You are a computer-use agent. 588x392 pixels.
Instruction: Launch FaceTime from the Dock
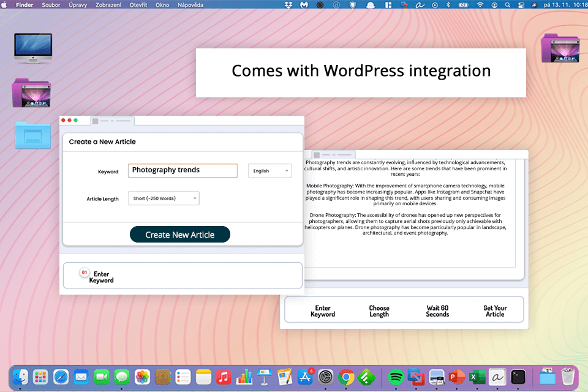[x=101, y=377]
